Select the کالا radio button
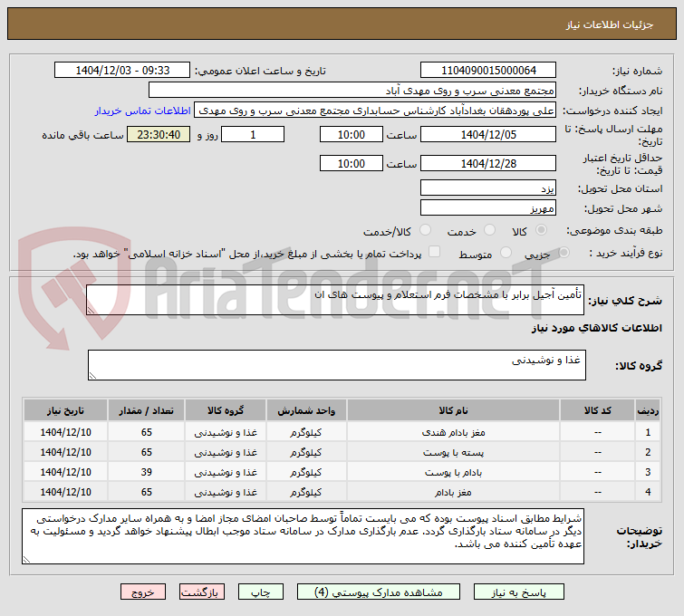684x616 pixels. point(542,230)
